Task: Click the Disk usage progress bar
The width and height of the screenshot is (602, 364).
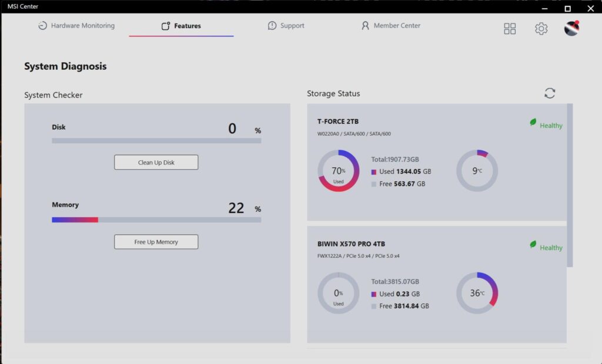Action: (156, 141)
